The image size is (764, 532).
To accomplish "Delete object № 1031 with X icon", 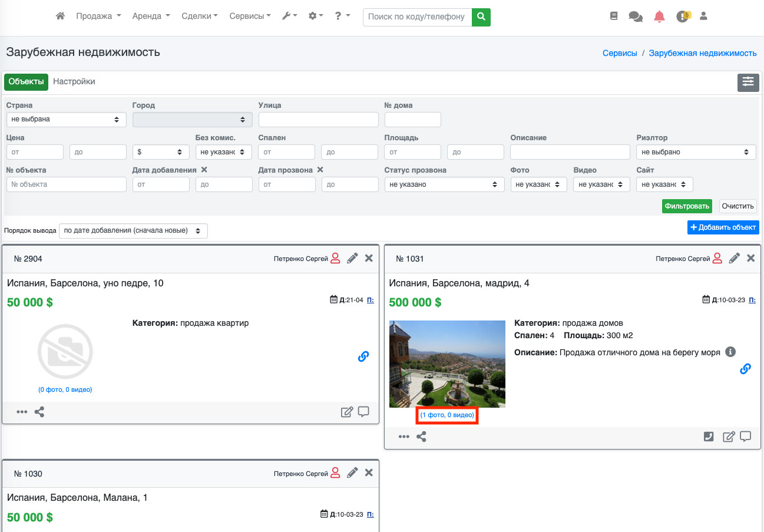I will point(750,258).
